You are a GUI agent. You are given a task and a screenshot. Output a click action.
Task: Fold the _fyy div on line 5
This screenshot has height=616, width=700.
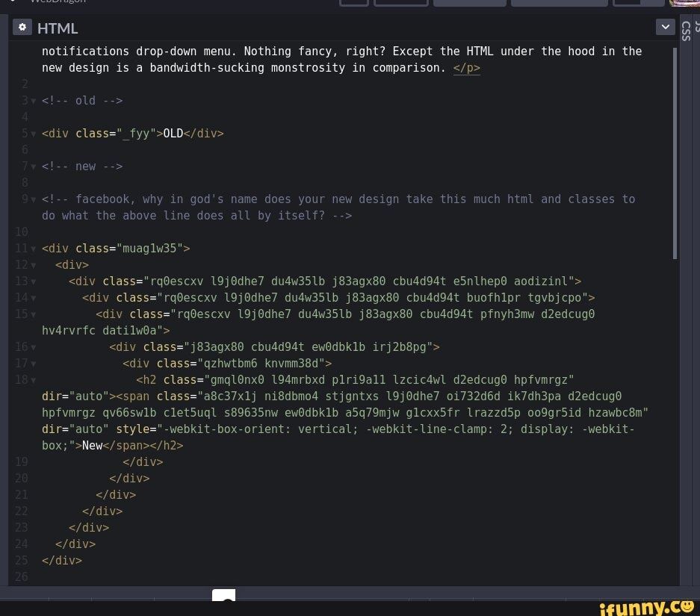point(34,134)
